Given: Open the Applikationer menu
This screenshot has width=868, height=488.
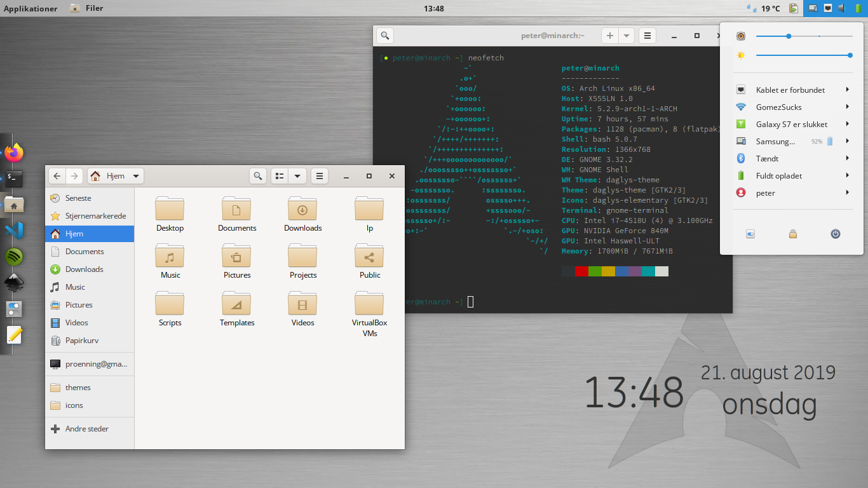Looking at the screenshot, I should tap(31, 8).
